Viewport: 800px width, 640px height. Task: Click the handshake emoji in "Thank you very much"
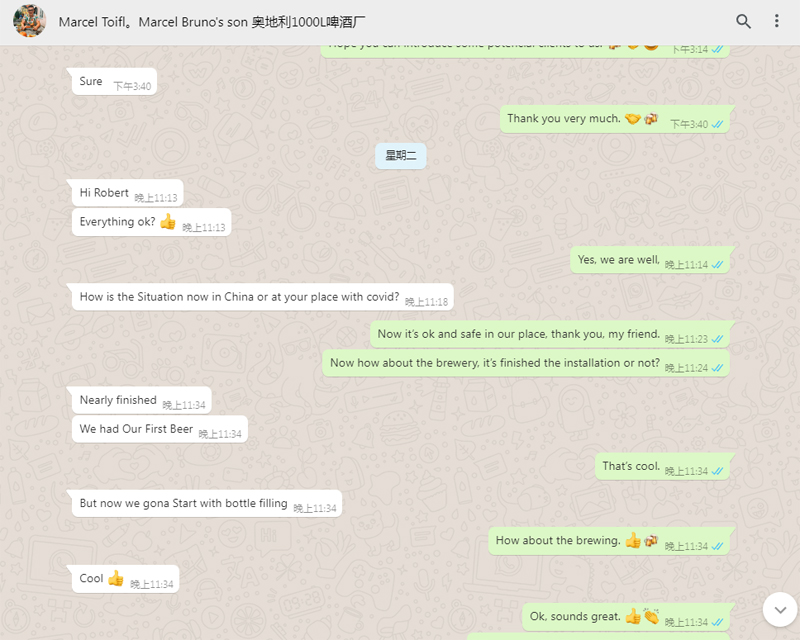click(633, 119)
